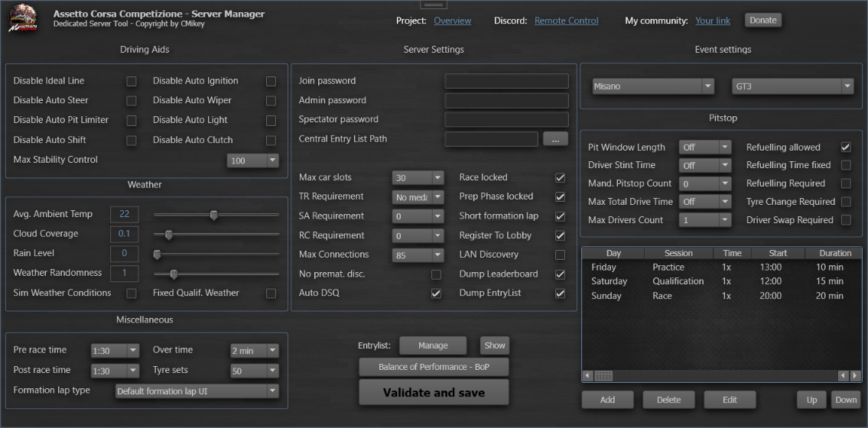Expand Formation lap type dropdown
The image size is (868, 428).
pyautogui.click(x=197, y=391)
